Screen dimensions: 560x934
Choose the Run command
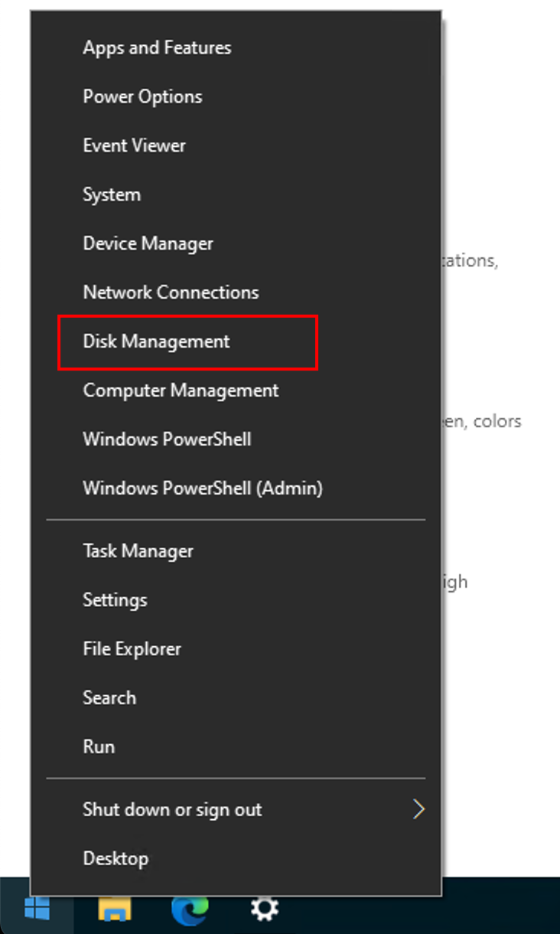[236, 747]
